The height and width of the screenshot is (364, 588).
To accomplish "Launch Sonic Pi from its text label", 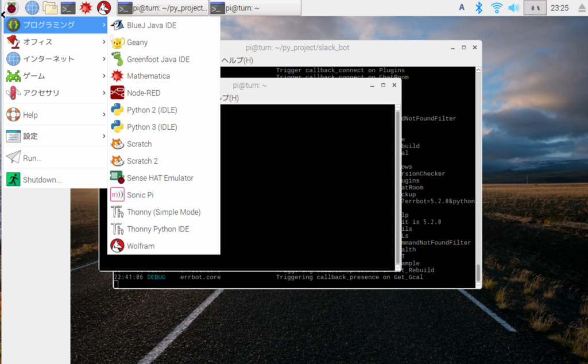I will 140,195.
